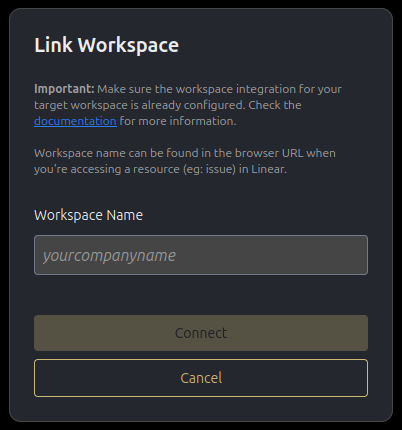Select the Link Workspace heading
This screenshot has width=402, height=430.
[107, 45]
